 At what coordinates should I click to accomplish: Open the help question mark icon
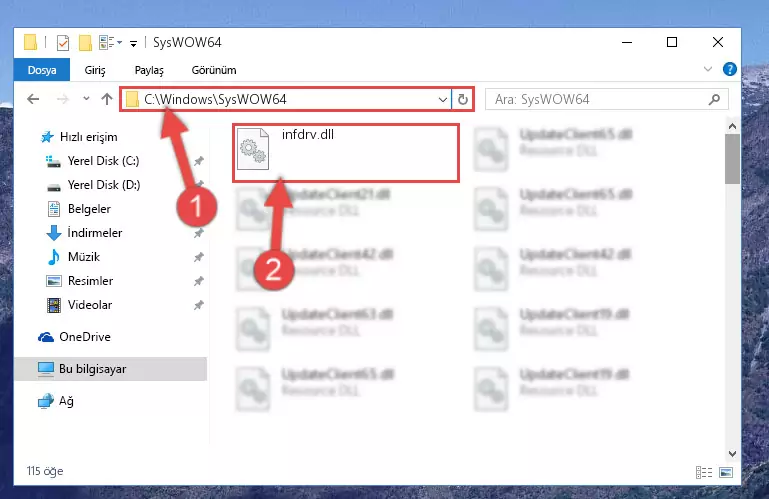coord(730,69)
